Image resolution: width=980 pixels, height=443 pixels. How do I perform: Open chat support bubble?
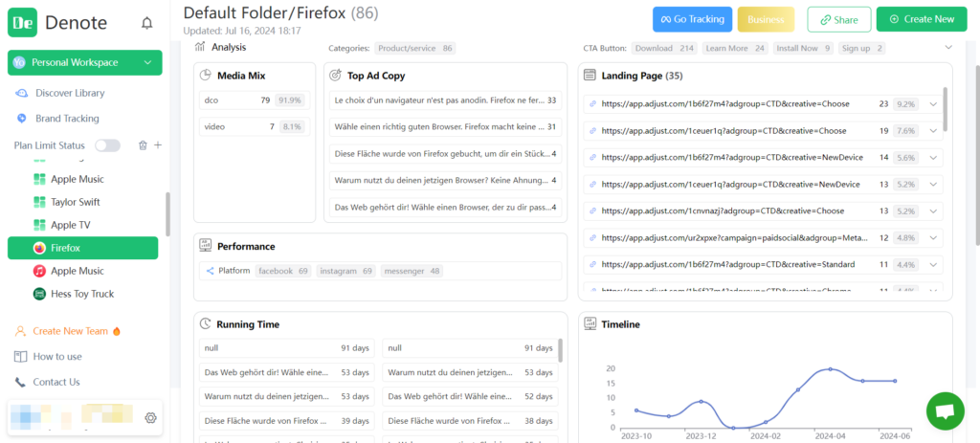pos(945,411)
